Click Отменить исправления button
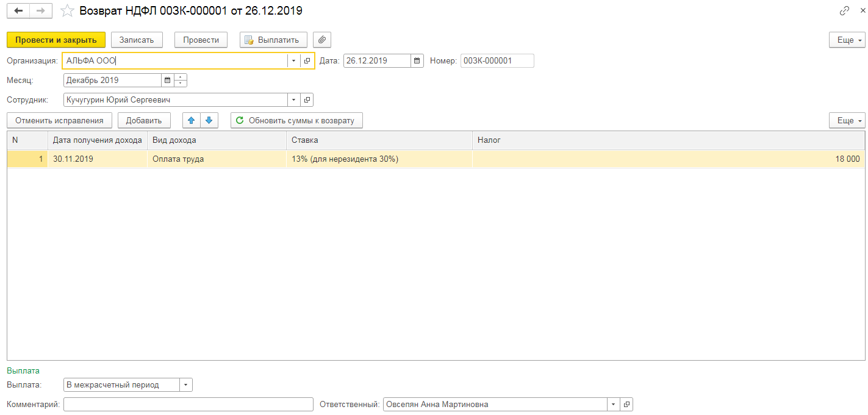This screenshot has height=415, width=868. (x=59, y=120)
